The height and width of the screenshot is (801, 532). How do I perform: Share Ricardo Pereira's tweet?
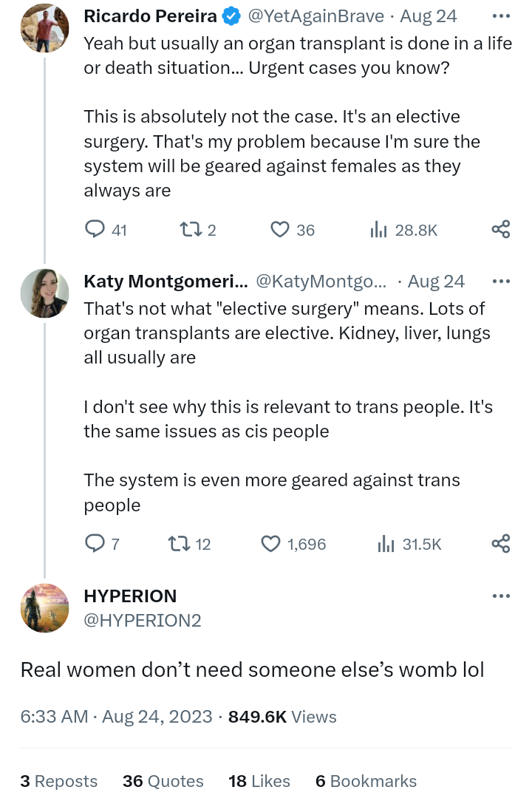pyautogui.click(x=501, y=230)
